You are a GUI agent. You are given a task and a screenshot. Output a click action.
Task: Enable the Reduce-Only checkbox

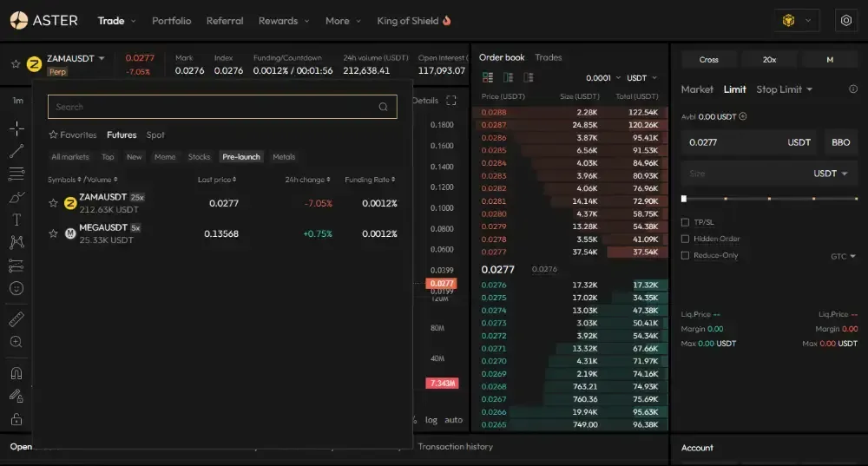(686, 255)
